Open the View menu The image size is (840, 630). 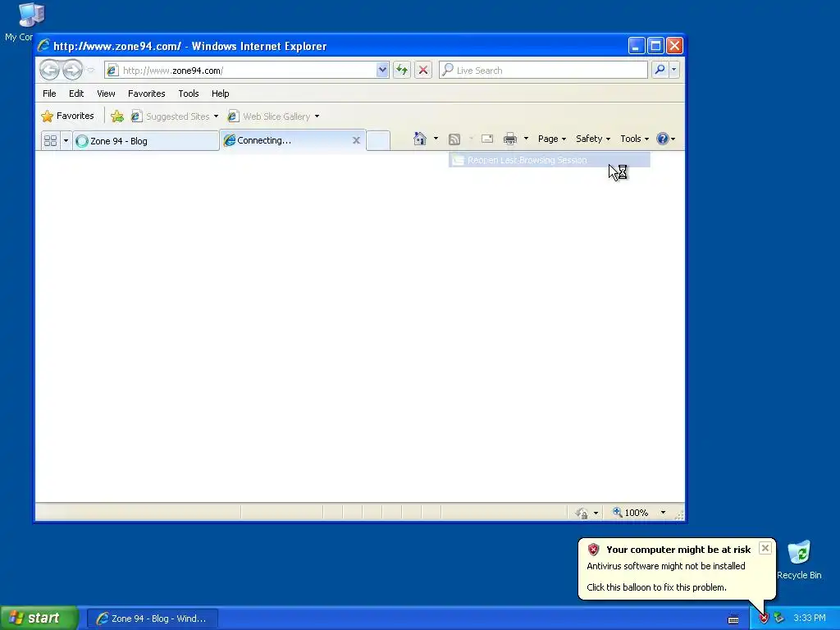106,94
